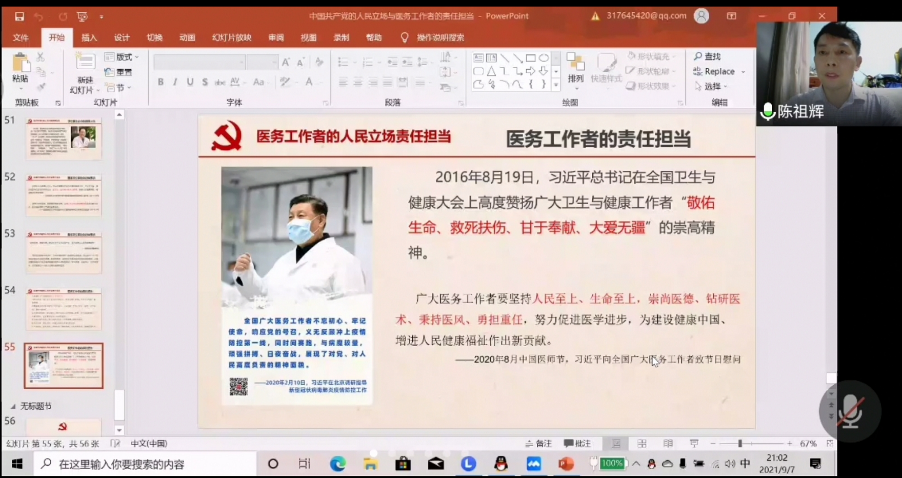Toggle Italic formatting

[x=175, y=82]
